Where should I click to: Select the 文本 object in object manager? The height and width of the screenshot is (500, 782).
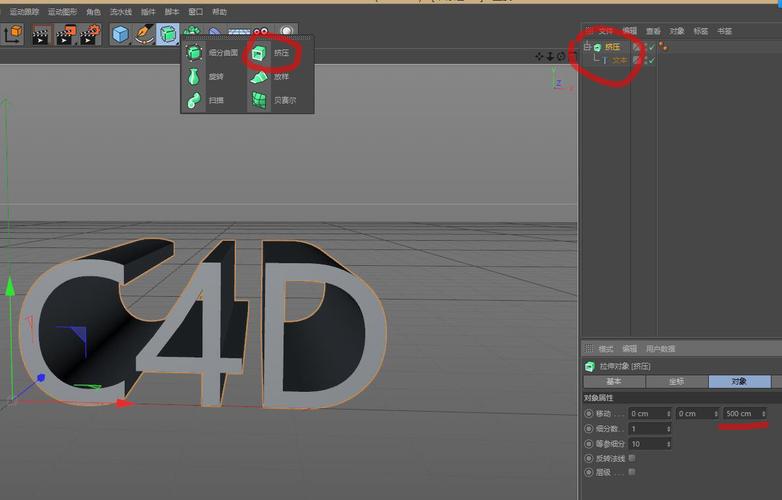tap(620, 60)
